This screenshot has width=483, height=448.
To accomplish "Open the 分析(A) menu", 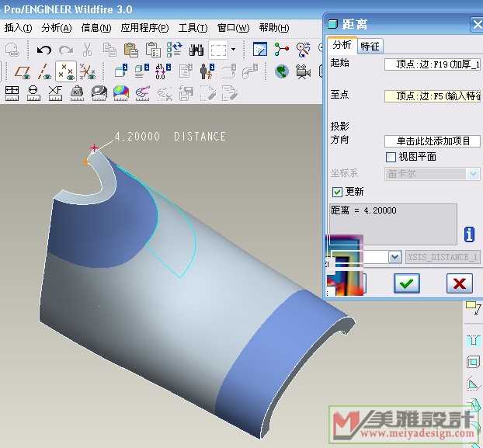I will [57, 28].
